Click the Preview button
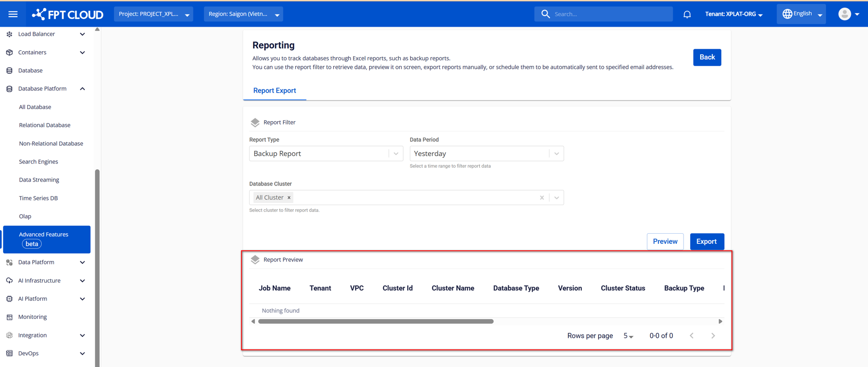Image resolution: width=868 pixels, height=367 pixels. pos(665,241)
